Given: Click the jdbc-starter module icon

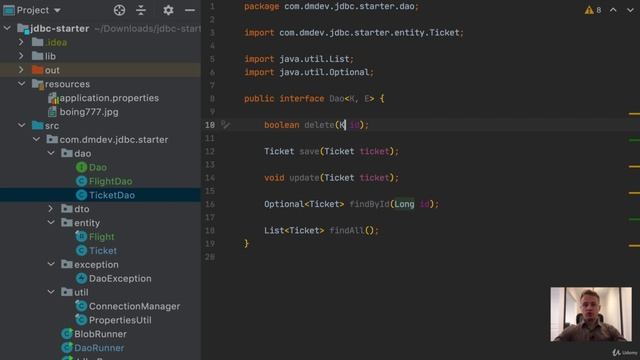Looking at the screenshot, I should tap(23, 29).
